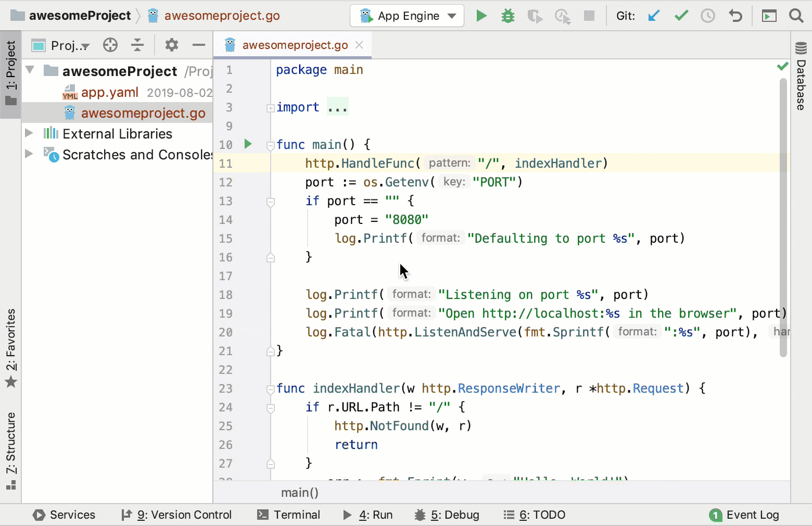Screen dimensions: 812x526
Task: Run the application with the green play icon
Action: tap(481, 16)
